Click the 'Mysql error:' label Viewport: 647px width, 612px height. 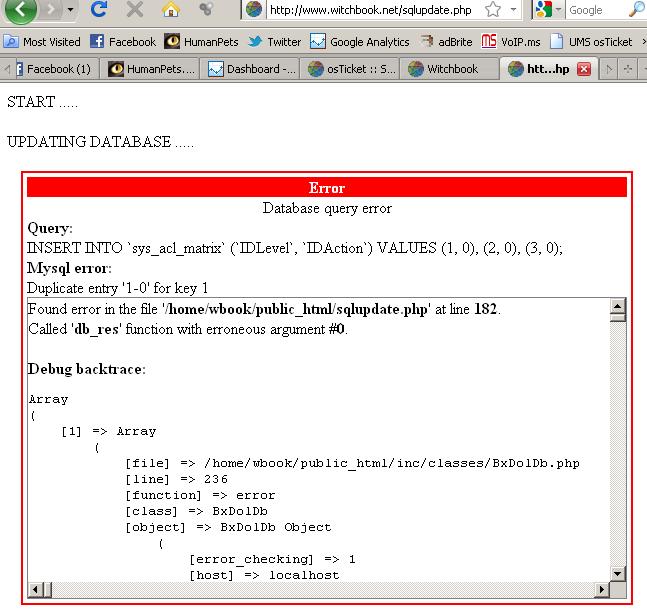[x=69, y=268]
